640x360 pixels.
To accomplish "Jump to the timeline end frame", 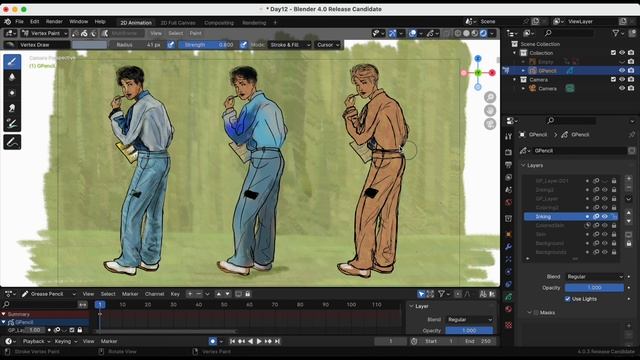I will point(277,341).
